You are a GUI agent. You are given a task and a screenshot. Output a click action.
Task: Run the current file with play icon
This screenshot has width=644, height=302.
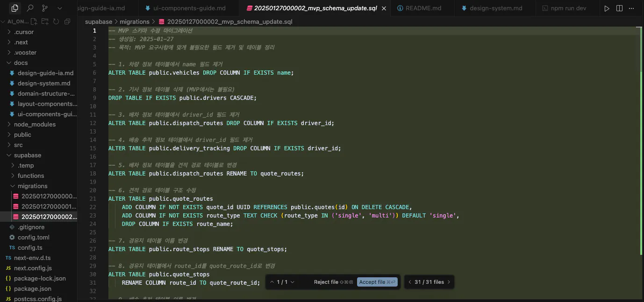coord(607,8)
